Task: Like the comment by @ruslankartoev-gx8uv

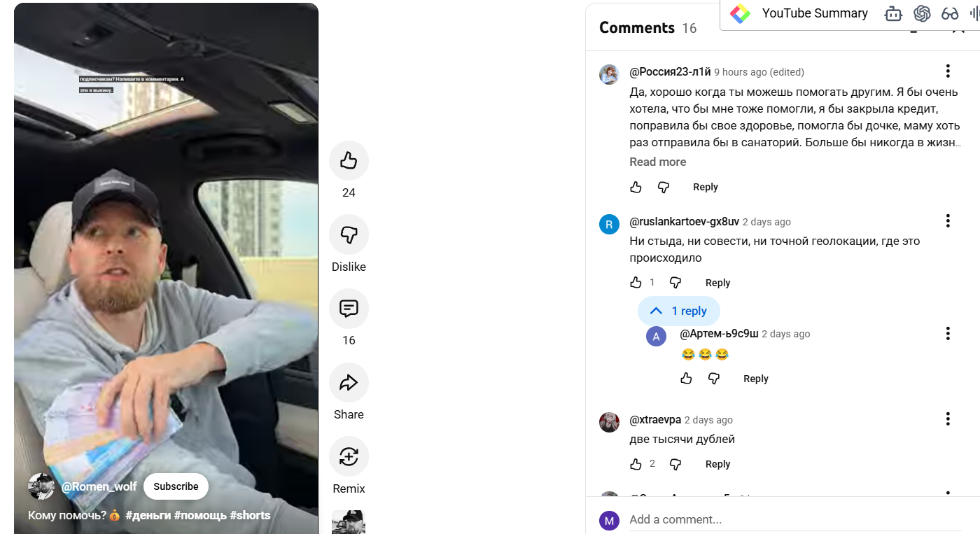Action: coord(636,283)
